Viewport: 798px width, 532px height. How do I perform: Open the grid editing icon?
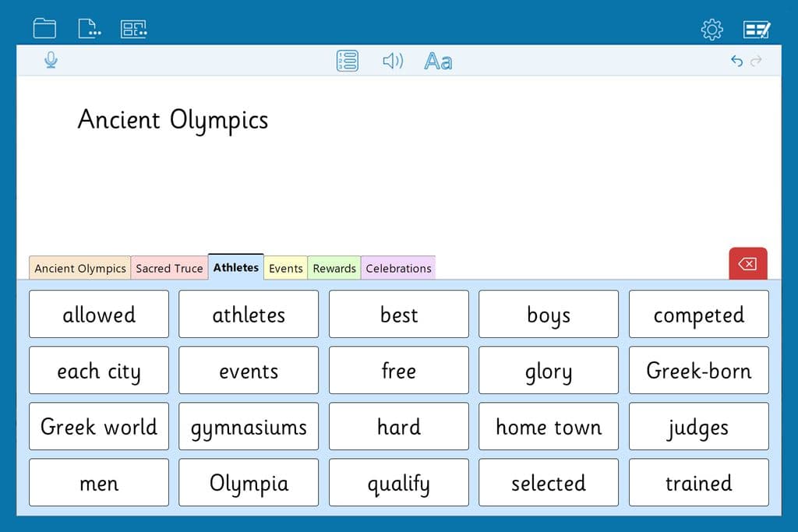[x=754, y=28]
